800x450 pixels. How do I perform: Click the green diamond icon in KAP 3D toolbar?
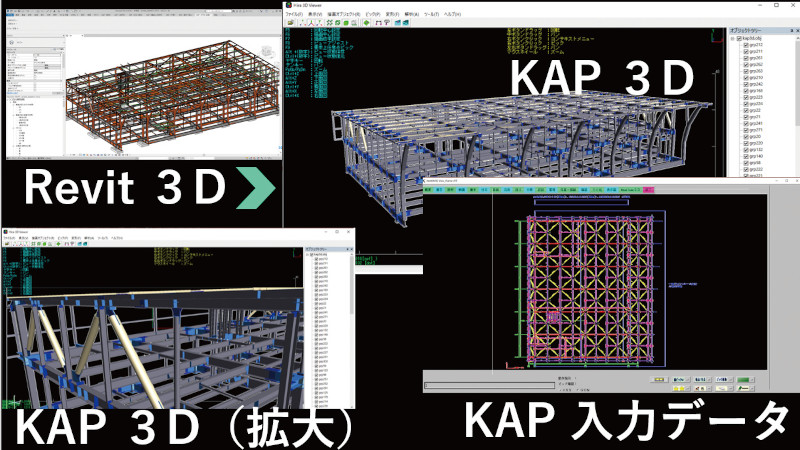[366, 22]
